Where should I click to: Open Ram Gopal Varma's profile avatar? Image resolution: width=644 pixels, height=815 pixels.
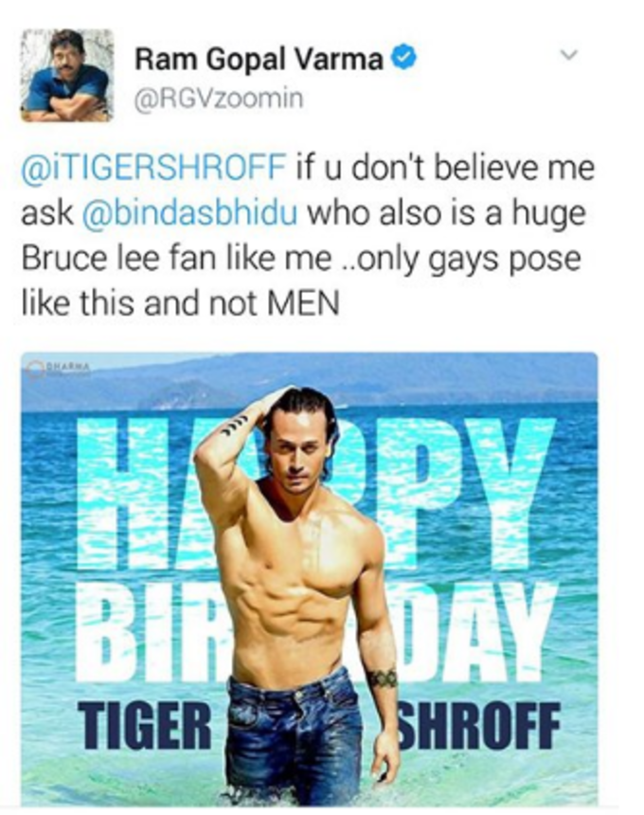coord(67,76)
